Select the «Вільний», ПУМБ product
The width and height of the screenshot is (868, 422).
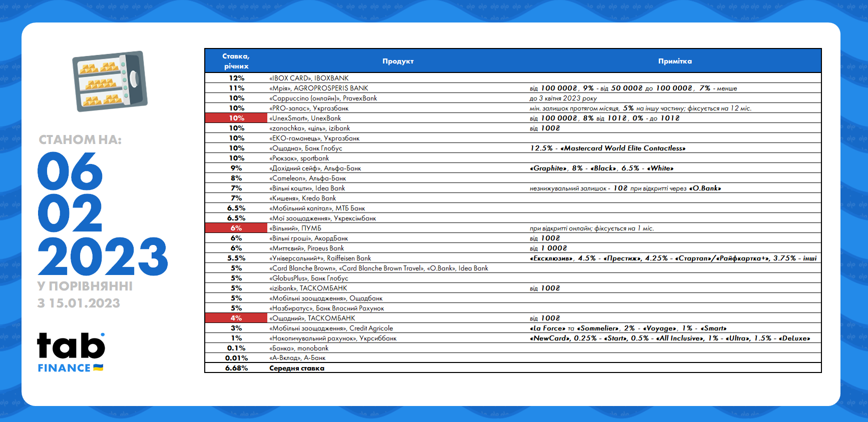295,228
